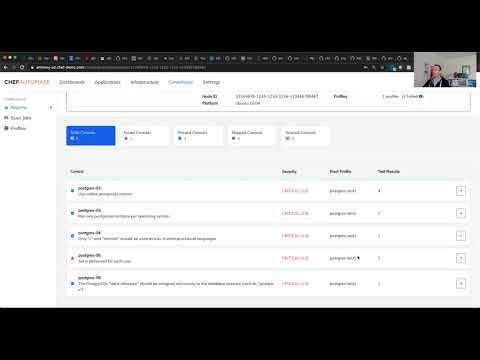Click the Scan Jobs sidebar icon
This screenshot has height=360, width=480.
(6, 118)
